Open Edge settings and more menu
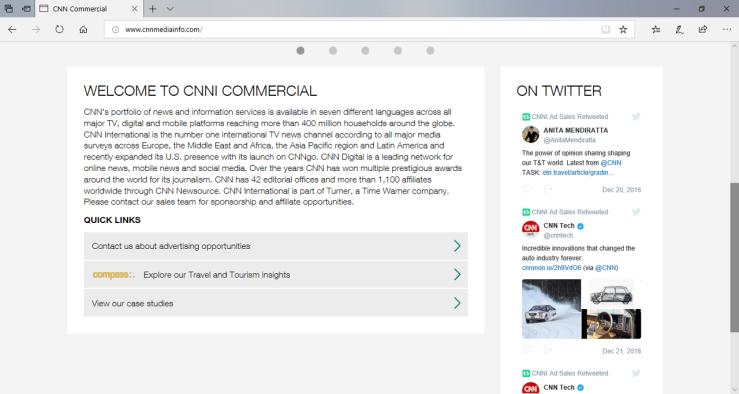Screen dimensions: 739x394 (x=727, y=29)
